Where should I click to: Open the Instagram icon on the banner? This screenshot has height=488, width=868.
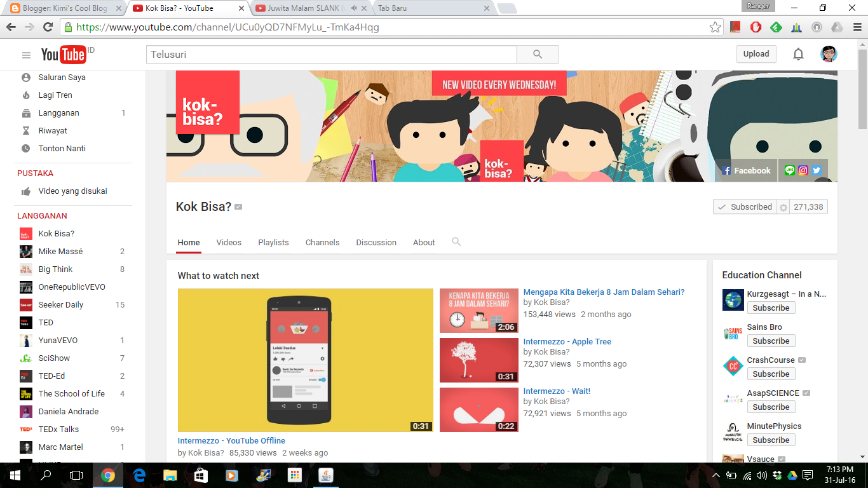point(803,170)
